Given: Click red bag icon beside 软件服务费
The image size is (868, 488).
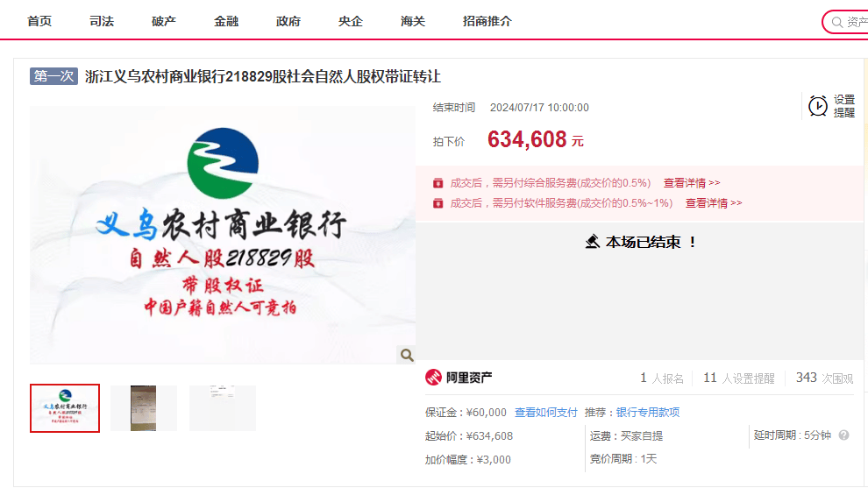Looking at the screenshot, I should [438, 203].
